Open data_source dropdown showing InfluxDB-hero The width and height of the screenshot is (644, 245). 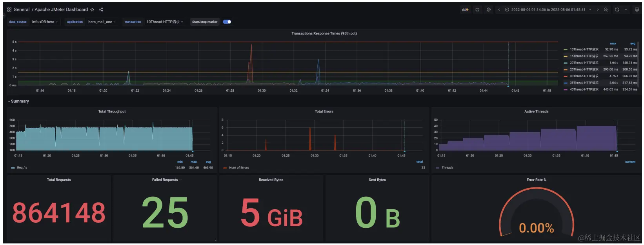tap(45, 22)
